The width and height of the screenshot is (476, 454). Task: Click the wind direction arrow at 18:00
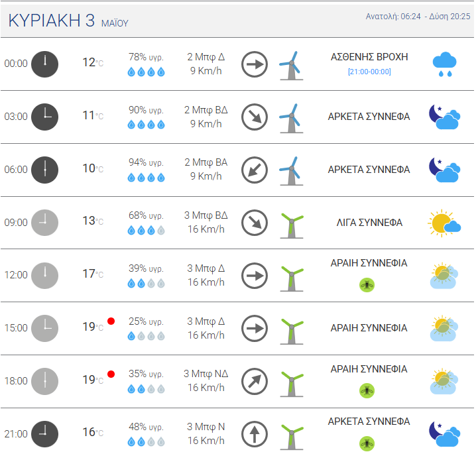pyautogui.click(x=254, y=381)
